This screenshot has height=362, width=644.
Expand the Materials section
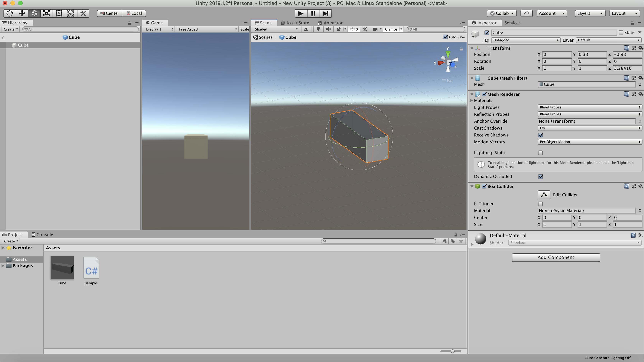click(x=472, y=101)
